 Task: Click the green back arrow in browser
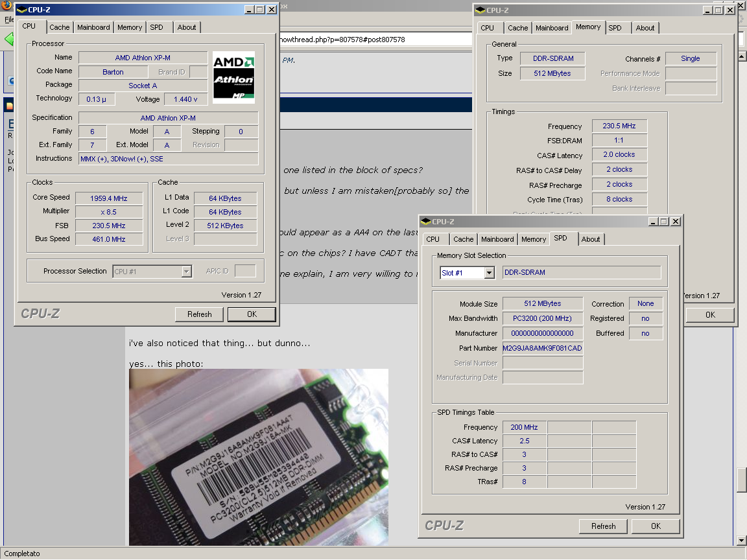[x=9, y=39]
